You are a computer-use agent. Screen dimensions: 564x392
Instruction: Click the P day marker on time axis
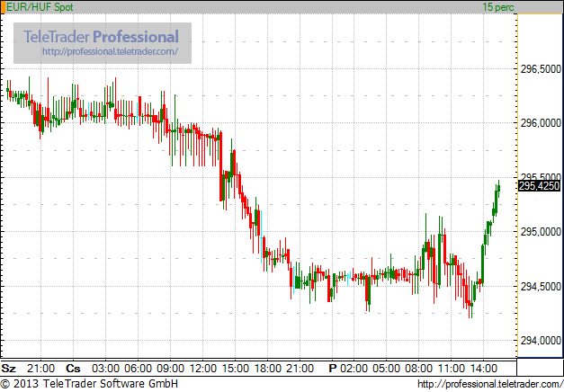coord(333,369)
